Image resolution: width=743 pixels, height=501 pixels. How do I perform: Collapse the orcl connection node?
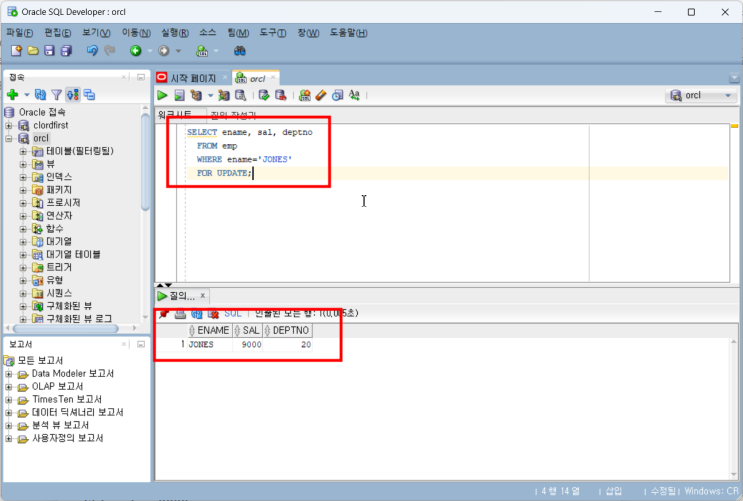pyautogui.click(x=9, y=138)
